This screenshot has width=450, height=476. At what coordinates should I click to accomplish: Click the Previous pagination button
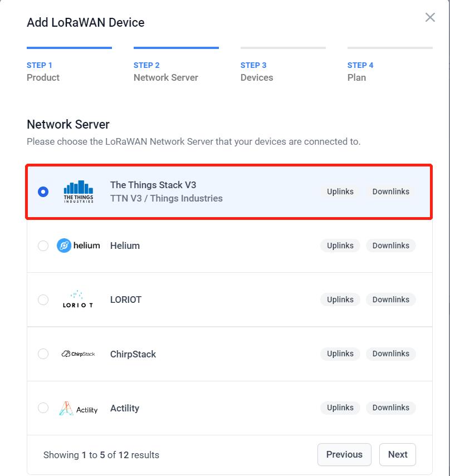coord(344,454)
